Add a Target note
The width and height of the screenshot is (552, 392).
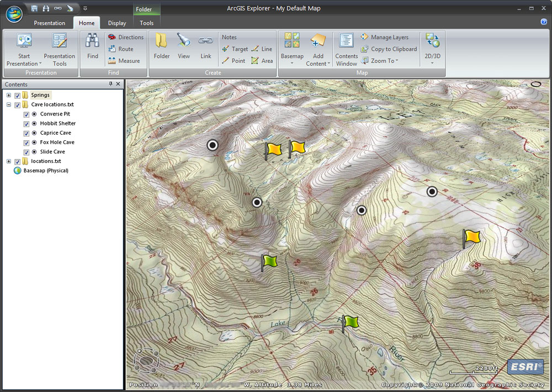pyautogui.click(x=235, y=49)
